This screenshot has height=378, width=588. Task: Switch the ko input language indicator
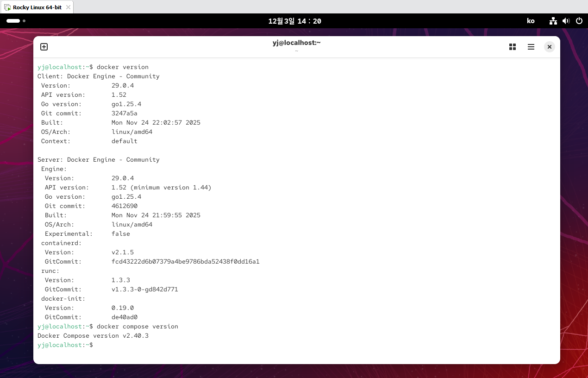point(531,21)
